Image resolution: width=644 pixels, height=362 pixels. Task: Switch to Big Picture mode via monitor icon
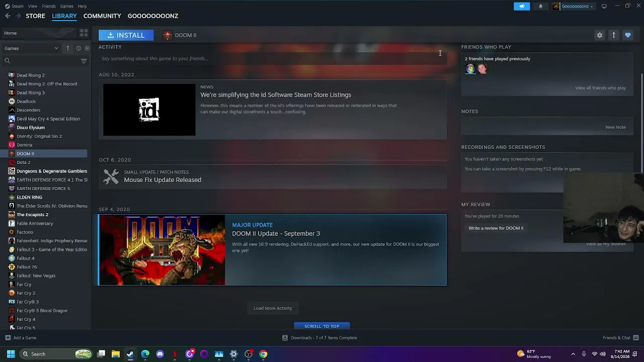pos(604,6)
